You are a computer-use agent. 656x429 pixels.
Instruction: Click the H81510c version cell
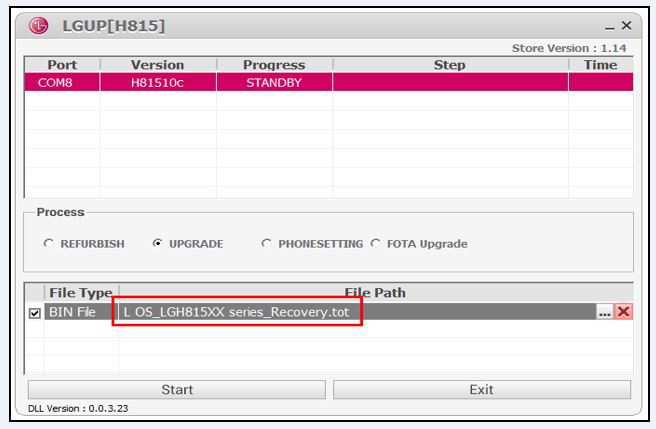point(158,82)
